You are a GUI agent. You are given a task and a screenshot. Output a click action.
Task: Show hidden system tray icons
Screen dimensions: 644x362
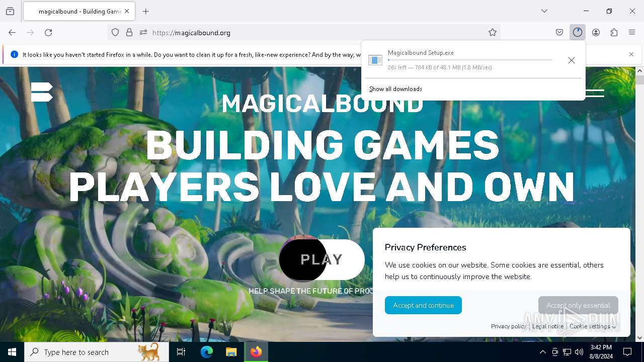pos(542,352)
